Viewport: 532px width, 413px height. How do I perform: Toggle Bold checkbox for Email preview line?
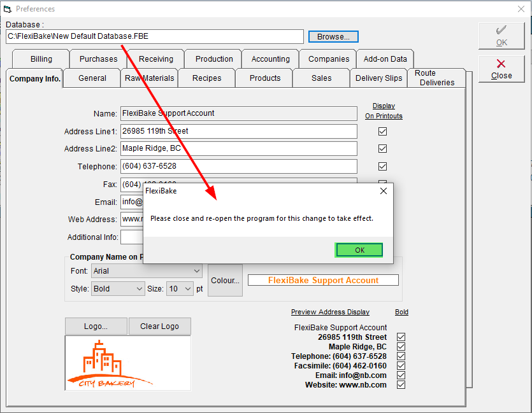coord(401,375)
